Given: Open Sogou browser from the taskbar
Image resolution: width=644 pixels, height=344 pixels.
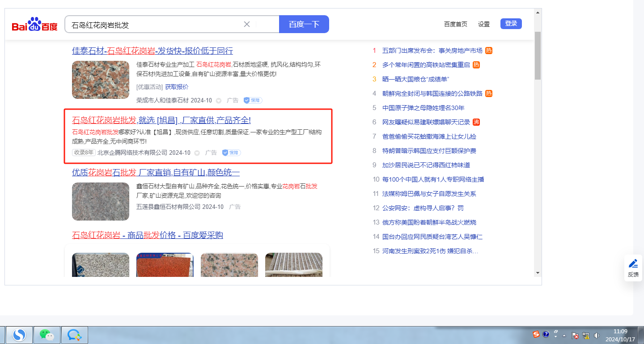Looking at the screenshot, I should pyautogui.click(x=19, y=335).
